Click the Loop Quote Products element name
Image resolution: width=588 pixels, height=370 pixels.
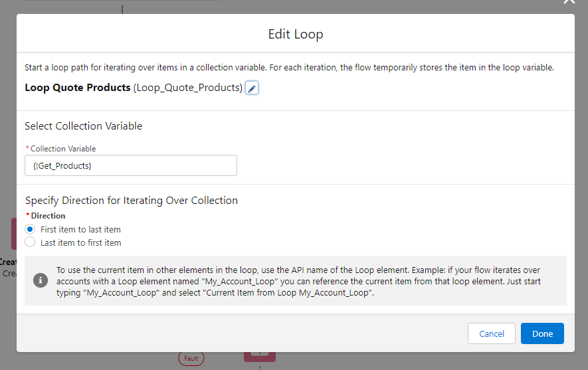click(x=77, y=88)
